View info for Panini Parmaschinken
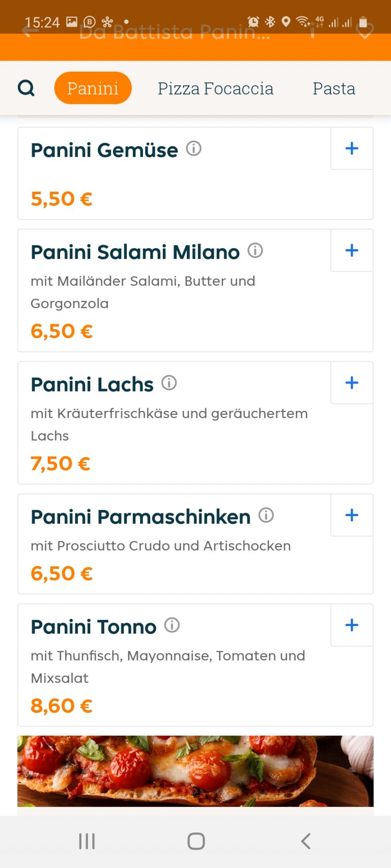Screen dimensions: 391x868 coord(266,515)
